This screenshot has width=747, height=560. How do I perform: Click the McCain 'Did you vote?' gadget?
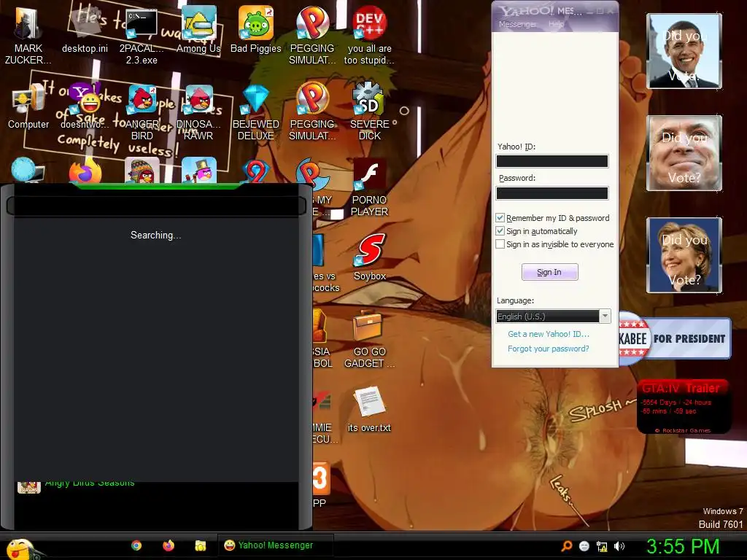point(684,153)
